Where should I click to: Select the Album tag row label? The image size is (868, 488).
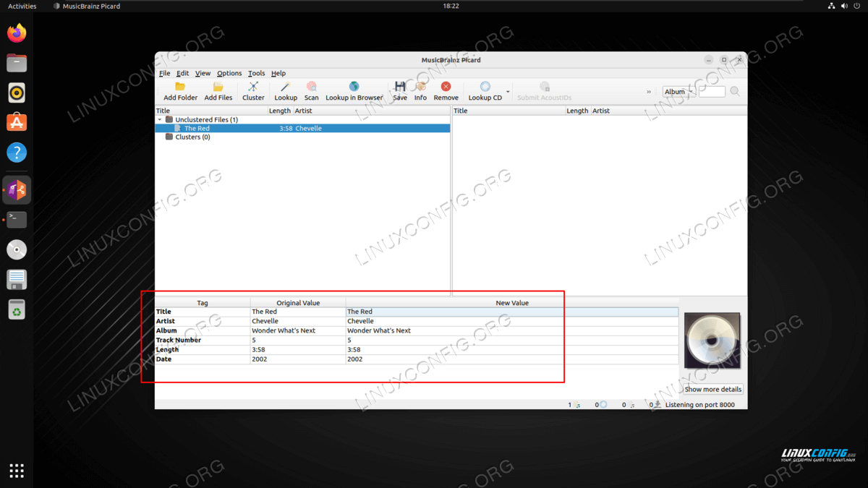(x=166, y=330)
